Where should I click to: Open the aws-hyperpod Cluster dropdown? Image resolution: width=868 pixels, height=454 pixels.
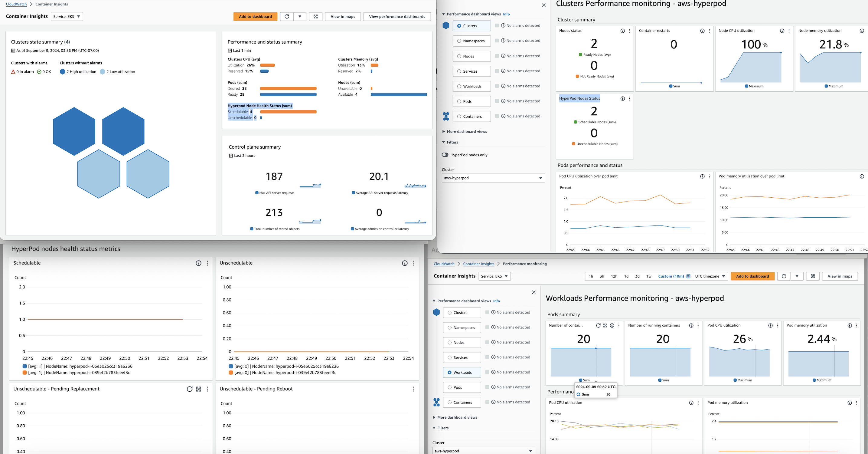point(493,178)
